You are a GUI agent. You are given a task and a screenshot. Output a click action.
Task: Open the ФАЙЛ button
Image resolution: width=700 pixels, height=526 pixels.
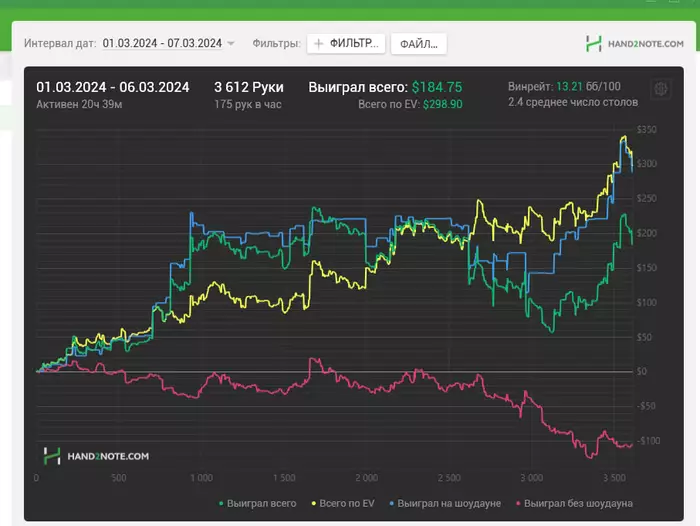tap(419, 44)
